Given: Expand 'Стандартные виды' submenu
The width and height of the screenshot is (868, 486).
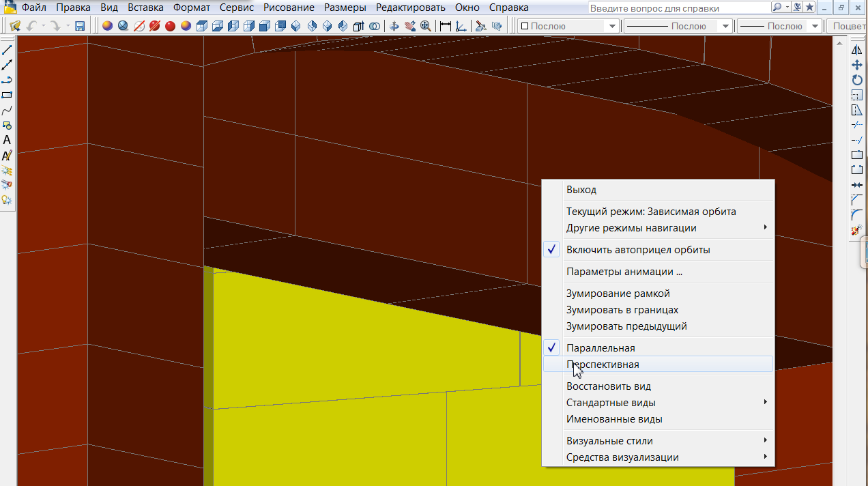Looking at the screenshot, I should click(611, 403).
